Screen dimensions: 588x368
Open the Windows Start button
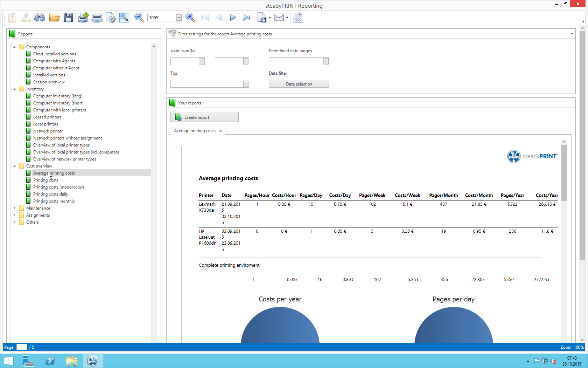coord(8,361)
